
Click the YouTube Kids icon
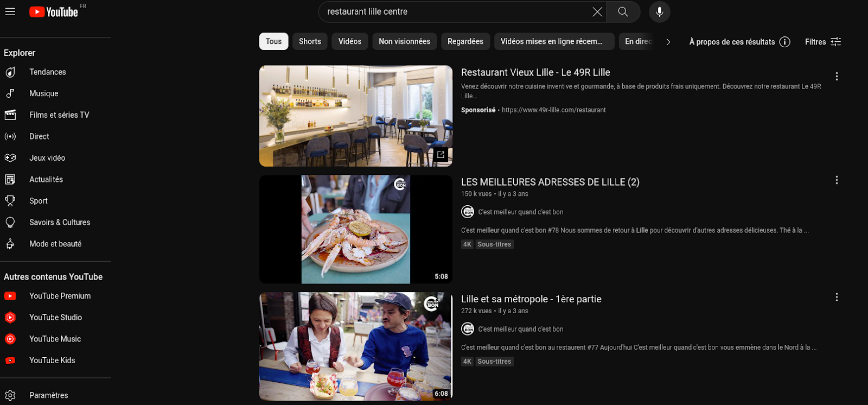[10, 360]
